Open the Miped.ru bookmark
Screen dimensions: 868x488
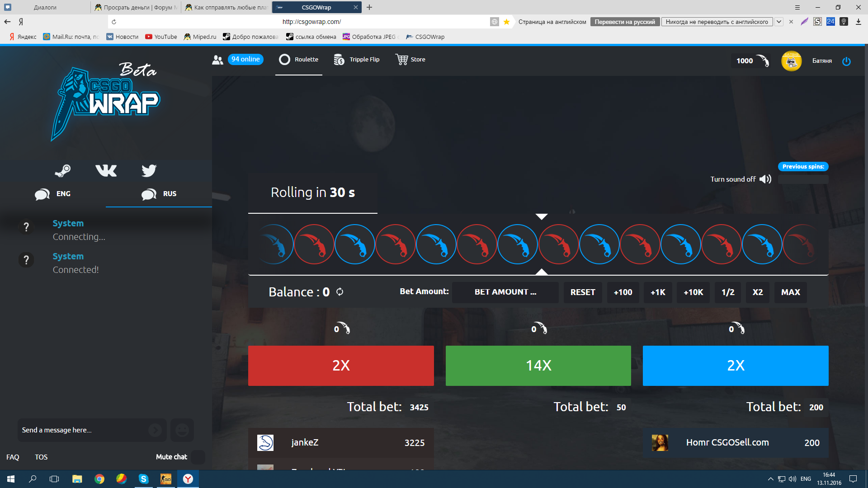pyautogui.click(x=200, y=37)
